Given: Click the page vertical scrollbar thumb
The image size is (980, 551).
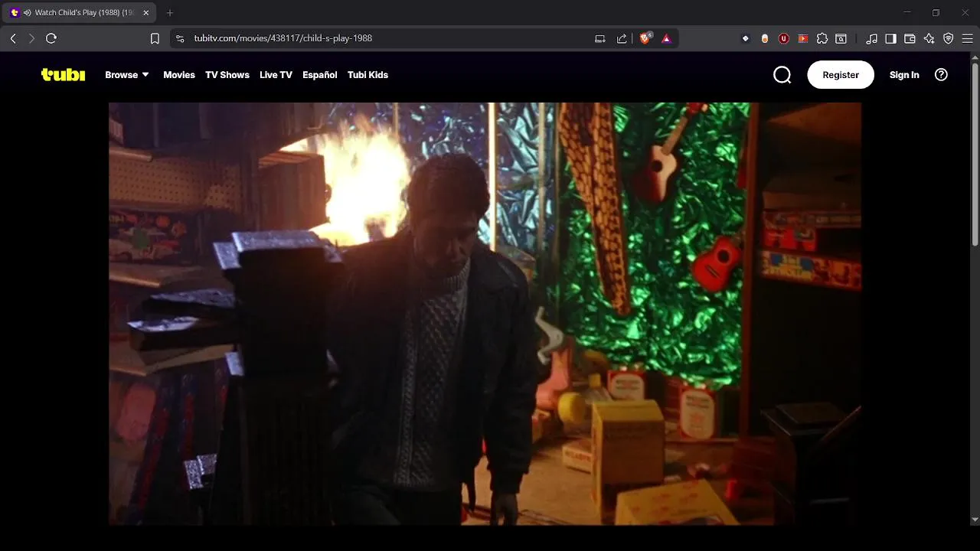Looking at the screenshot, I should click(975, 155).
